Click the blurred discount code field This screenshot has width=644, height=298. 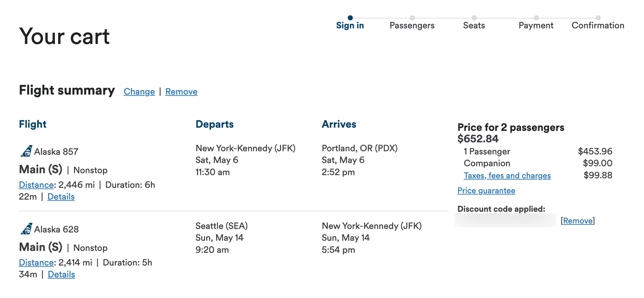505,221
